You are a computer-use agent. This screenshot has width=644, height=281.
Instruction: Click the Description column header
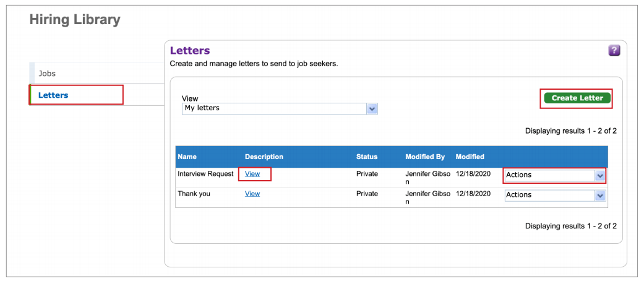point(264,157)
